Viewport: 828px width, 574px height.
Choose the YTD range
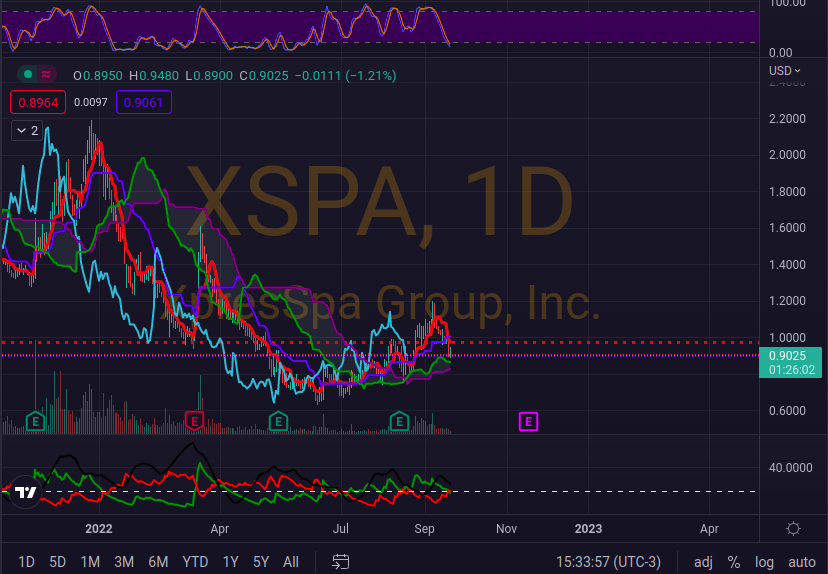coord(195,561)
